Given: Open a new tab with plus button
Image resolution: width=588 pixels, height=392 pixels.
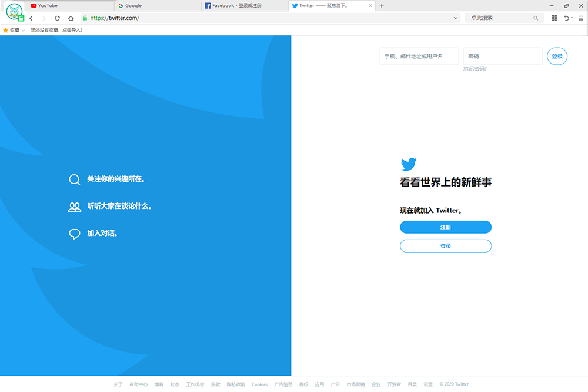Looking at the screenshot, I should pos(382,6).
